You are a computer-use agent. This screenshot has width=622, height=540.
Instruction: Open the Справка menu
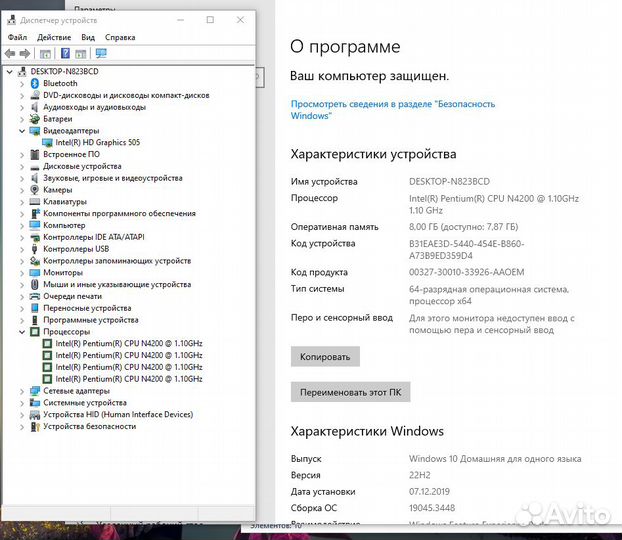pos(120,37)
